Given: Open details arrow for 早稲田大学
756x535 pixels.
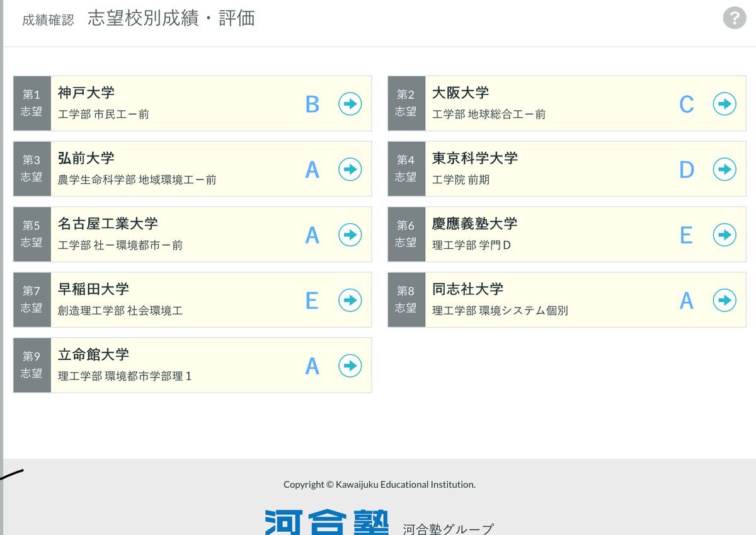Looking at the screenshot, I should click(x=350, y=301).
